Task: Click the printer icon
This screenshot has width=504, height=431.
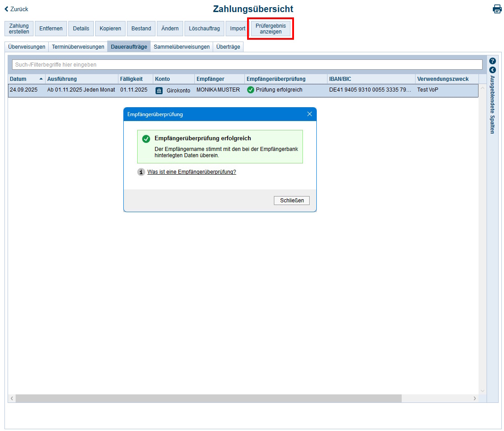Action: click(497, 9)
